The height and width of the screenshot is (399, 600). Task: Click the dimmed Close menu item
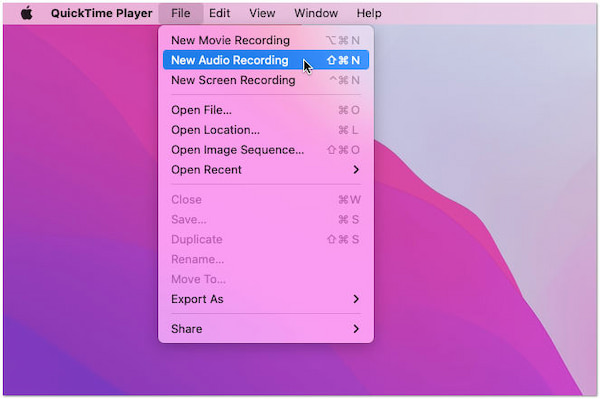click(266, 200)
